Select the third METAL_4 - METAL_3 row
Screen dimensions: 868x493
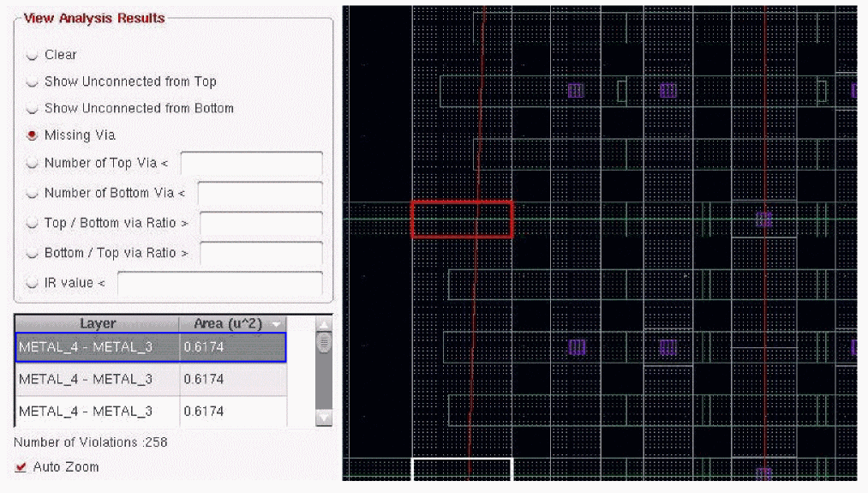tap(151, 411)
